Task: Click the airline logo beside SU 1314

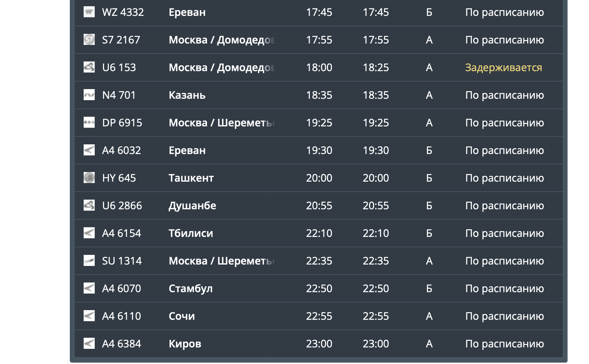Action: tap(89, 261)
